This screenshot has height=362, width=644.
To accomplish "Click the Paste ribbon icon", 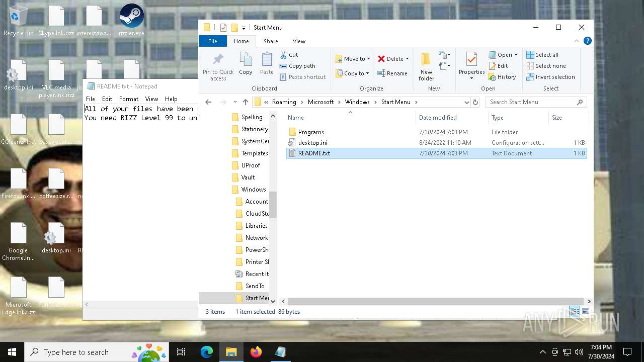I will coord(267,64).
